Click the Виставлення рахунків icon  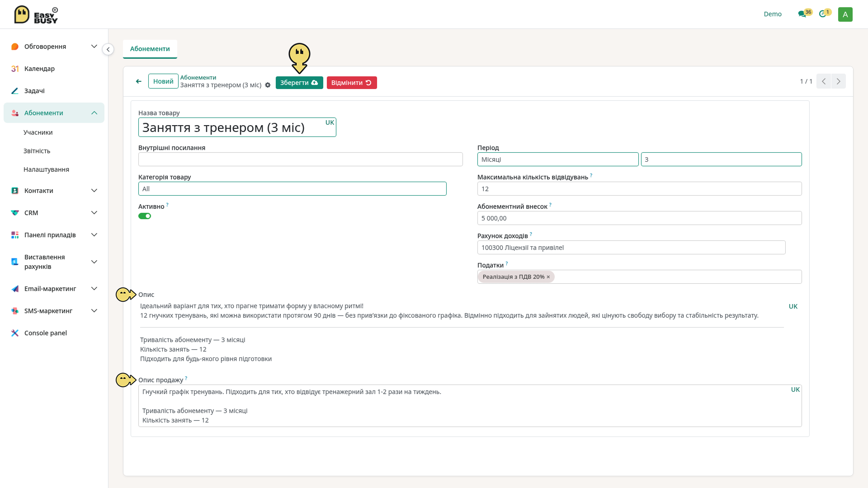tap(15, 262)
